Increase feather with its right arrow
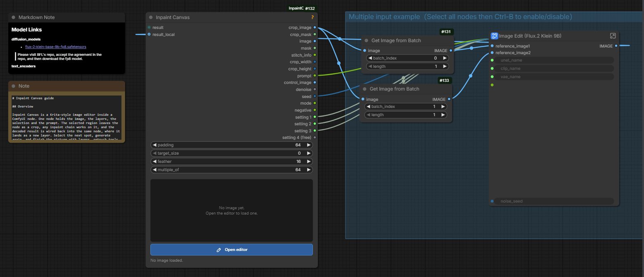 click(308, 162)
